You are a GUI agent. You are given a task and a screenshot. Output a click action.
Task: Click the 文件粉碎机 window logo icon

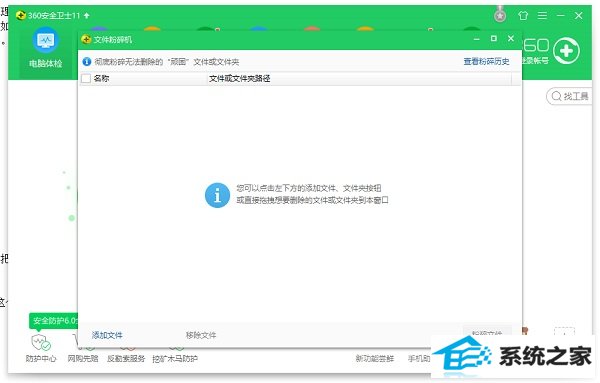tap(86, 39)
